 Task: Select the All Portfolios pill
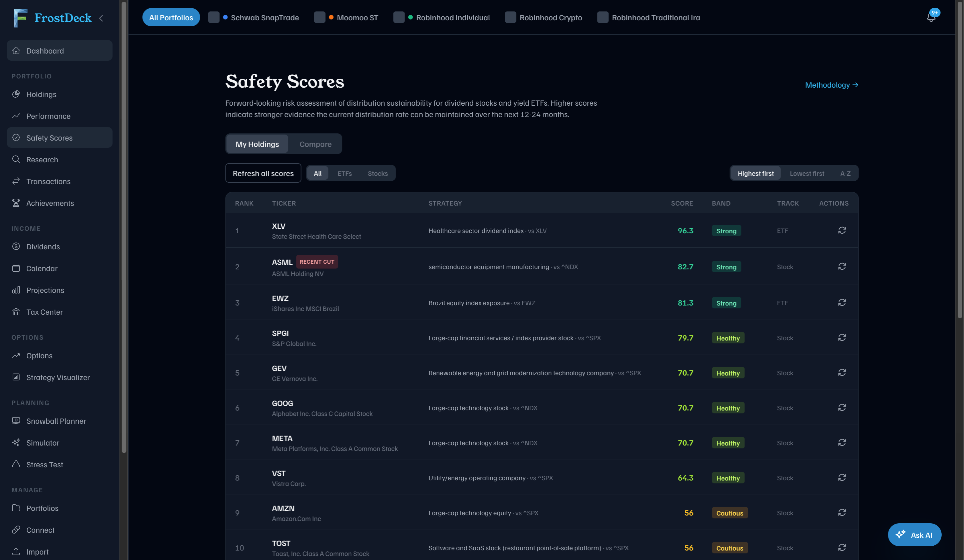[x=171, y=17]
